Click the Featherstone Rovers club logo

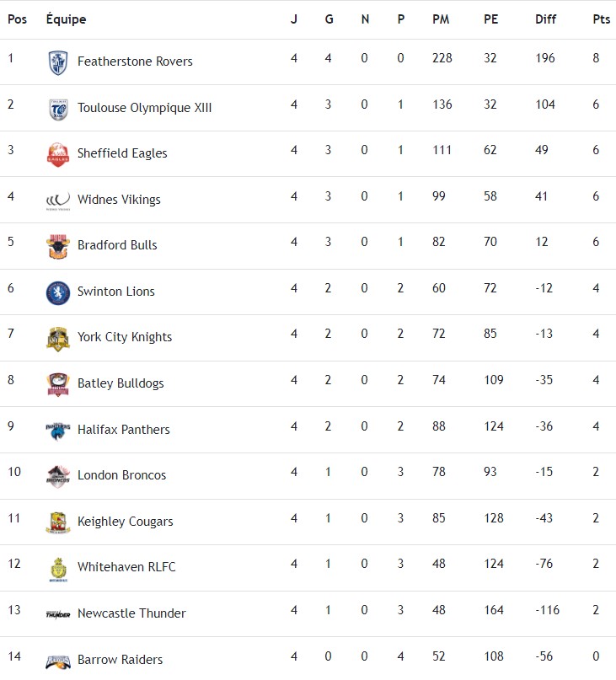(x=58, y=62)
